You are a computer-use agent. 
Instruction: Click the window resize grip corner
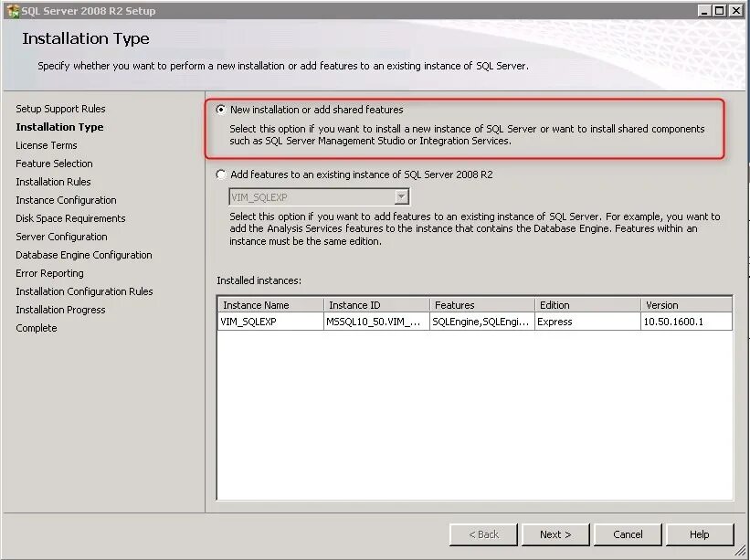pos(741,551)
